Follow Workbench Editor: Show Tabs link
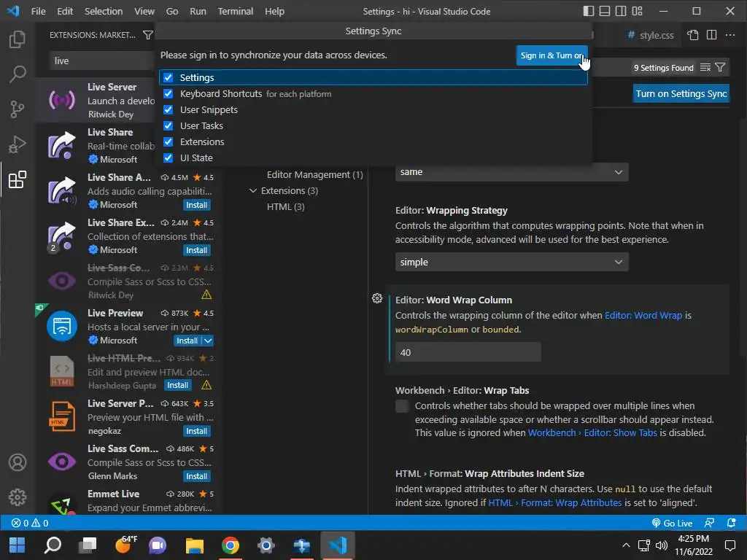The width and height of the screenshot is (747, 560). 592,433
